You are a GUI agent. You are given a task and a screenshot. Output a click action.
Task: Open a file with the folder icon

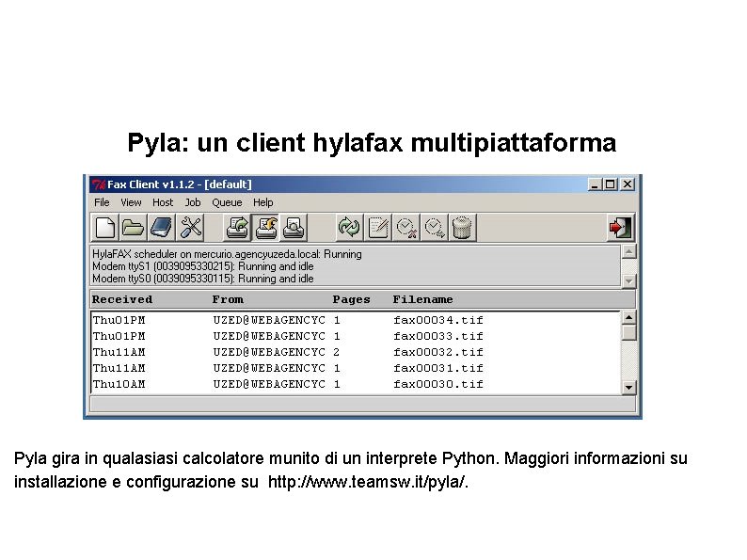pos(133,228)
